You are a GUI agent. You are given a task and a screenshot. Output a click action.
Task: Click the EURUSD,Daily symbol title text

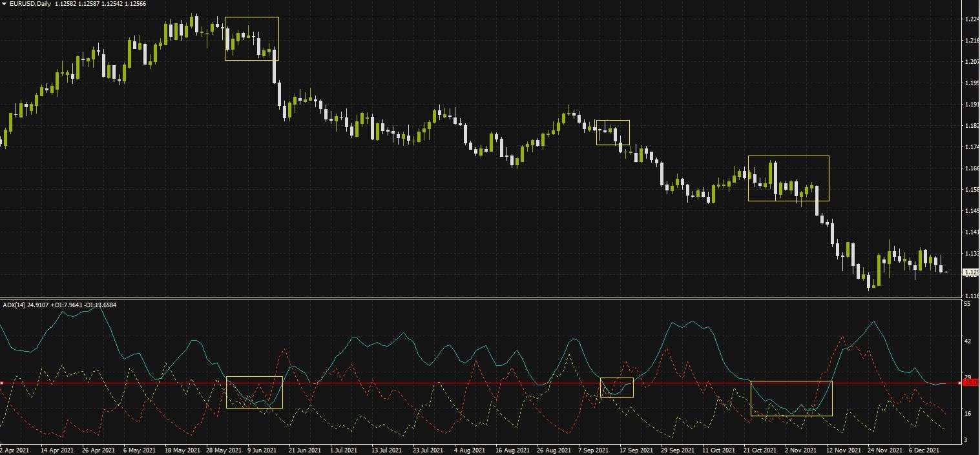point(30,4)
